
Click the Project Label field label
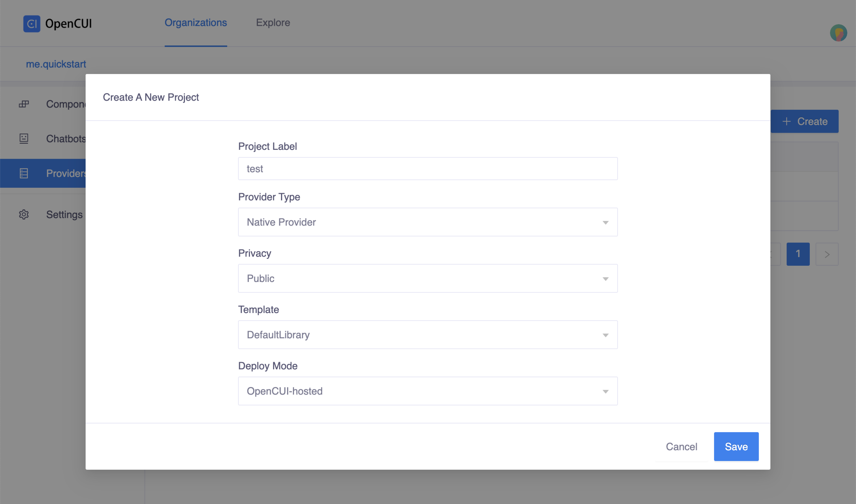point(268,146)
